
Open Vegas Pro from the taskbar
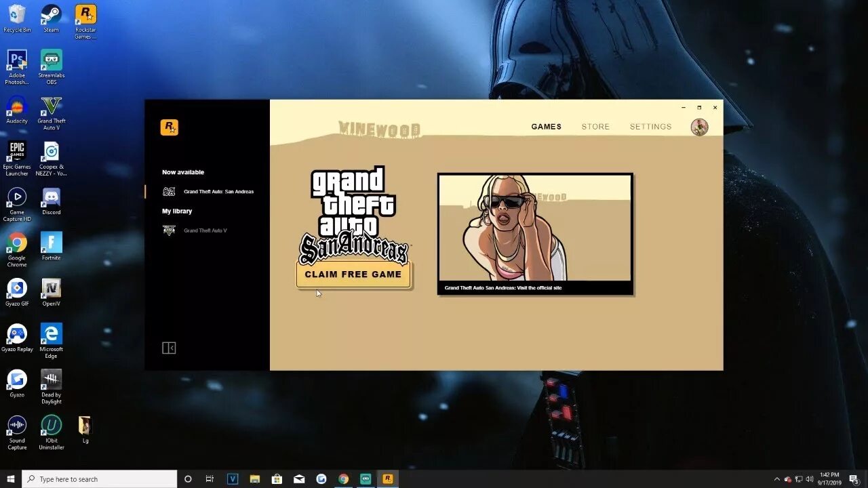233,479
